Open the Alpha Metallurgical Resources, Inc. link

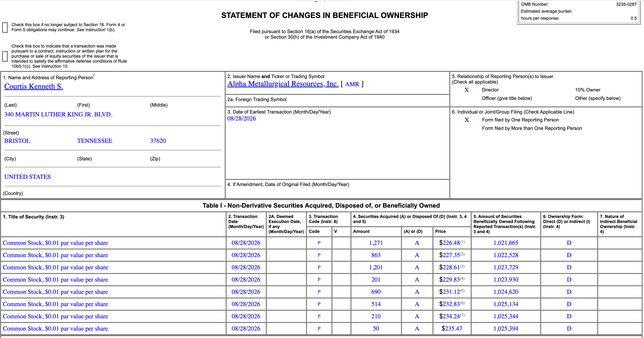(283, 84)
